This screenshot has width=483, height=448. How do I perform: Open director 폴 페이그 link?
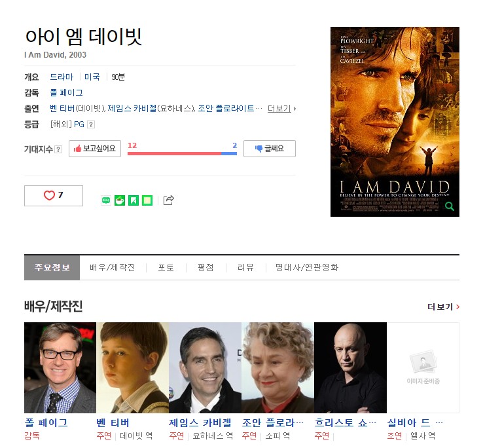pos(67,92)
